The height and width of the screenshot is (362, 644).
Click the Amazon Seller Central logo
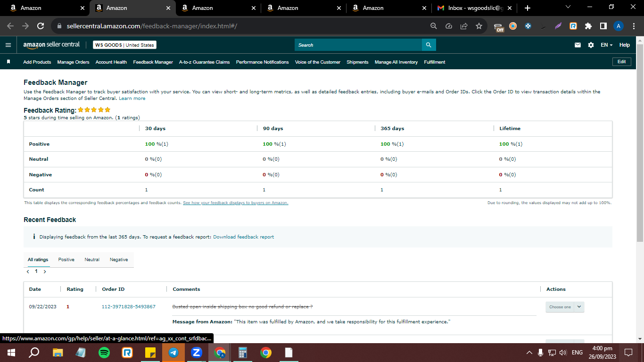click(52, 45)
